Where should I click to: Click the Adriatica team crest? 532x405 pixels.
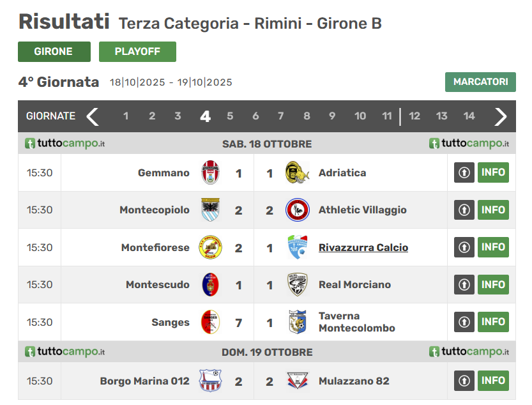[x=297, y=172]
